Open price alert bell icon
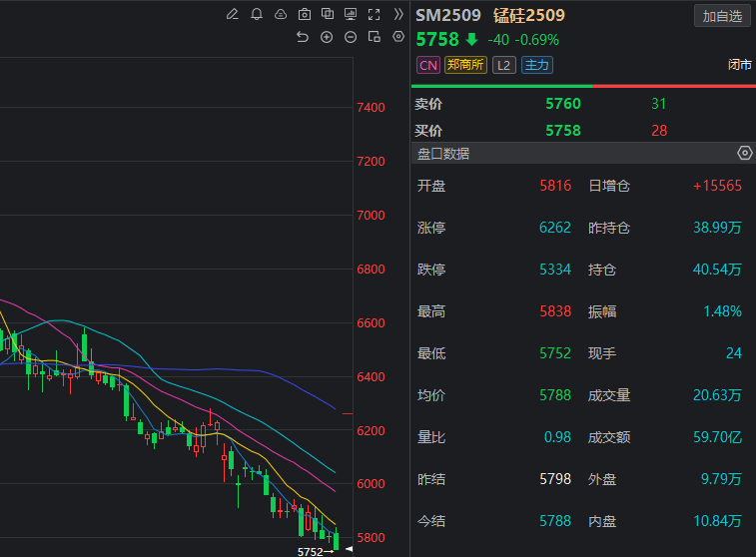Image resolution: width=756 pixels, height=557 pixels. (x=257, y=14)
